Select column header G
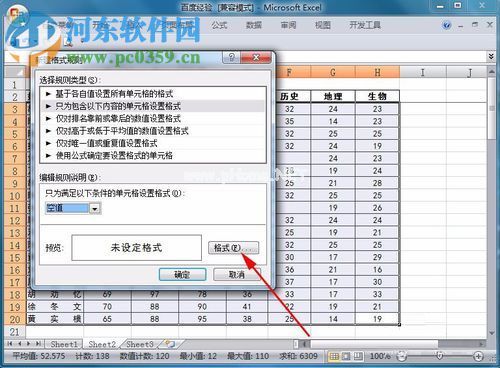This screenshot has height=368, width=500. click(x=333, y=72)
